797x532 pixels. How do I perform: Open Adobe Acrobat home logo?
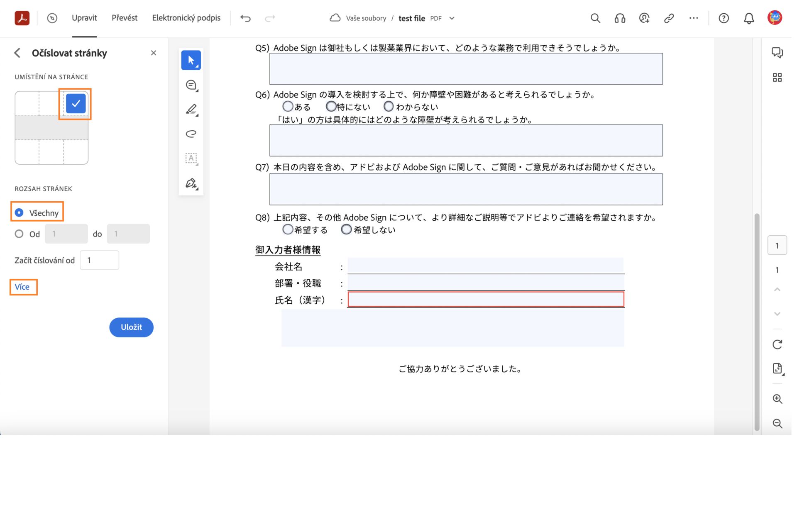point(22,18)
